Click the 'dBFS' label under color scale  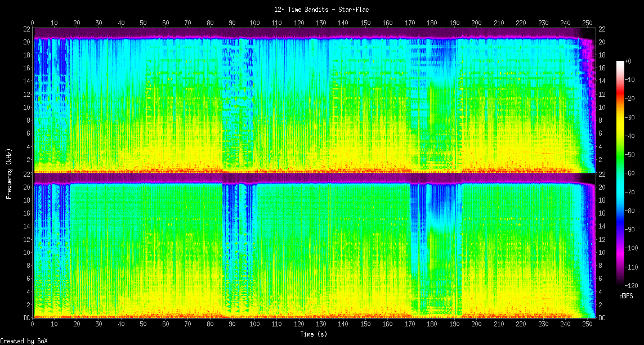pyautogui.click(x=627, y=296)
